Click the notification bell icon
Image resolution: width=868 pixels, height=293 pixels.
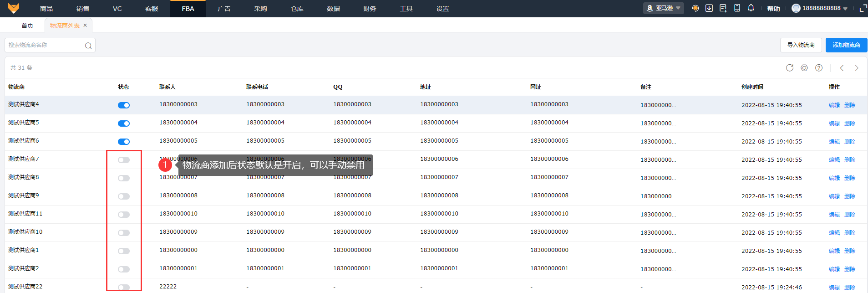click(751, 8)
